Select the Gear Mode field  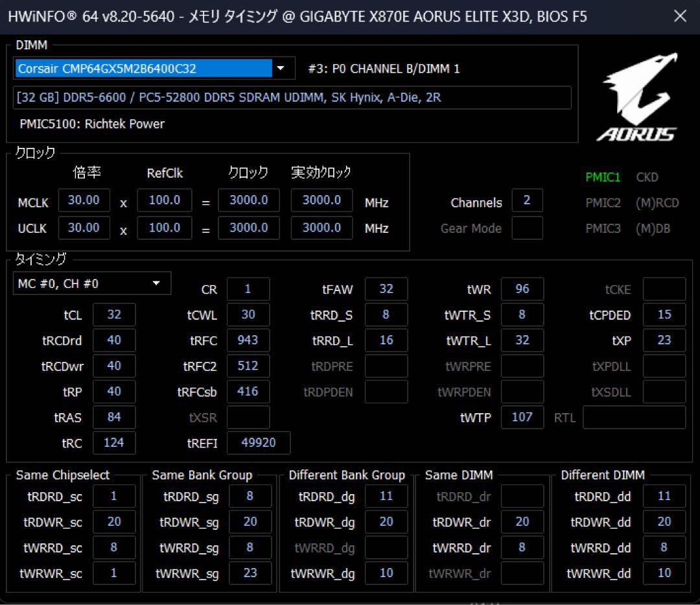[x=527, y=228]
